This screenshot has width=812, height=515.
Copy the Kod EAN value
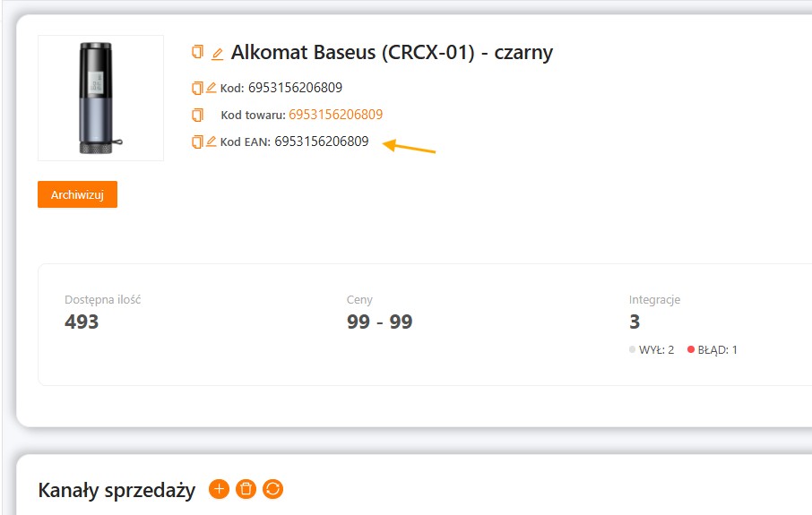pyautogui.click(x=197, y=142)
